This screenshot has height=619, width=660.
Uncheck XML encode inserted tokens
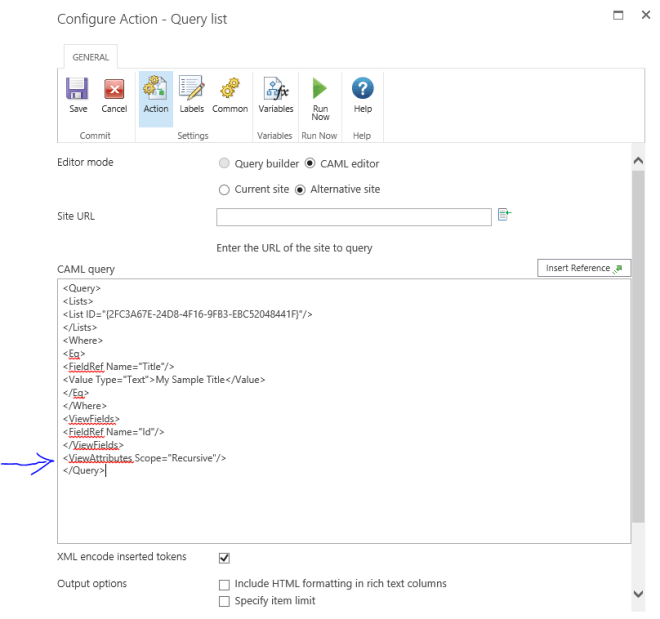[224, 558]
